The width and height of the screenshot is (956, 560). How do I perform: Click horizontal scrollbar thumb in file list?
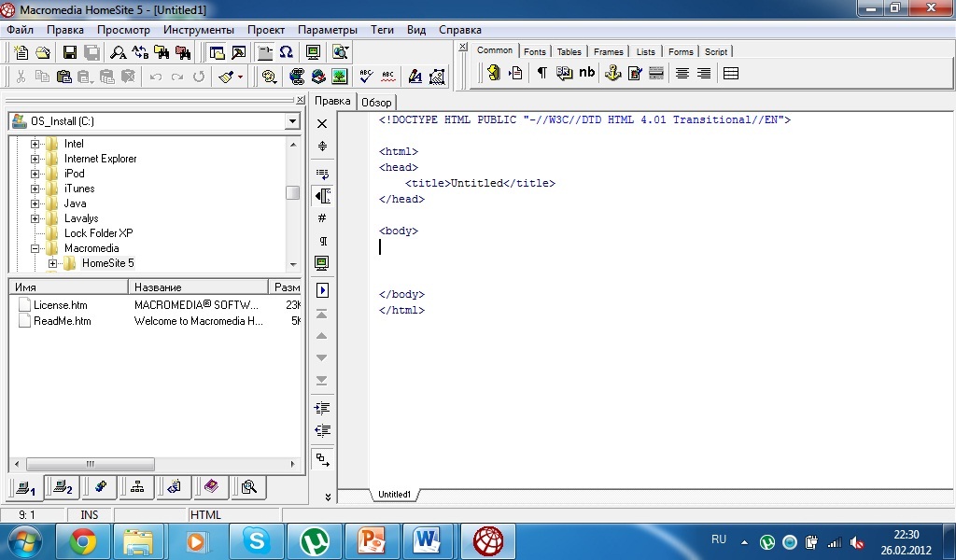tap(90, 464)
